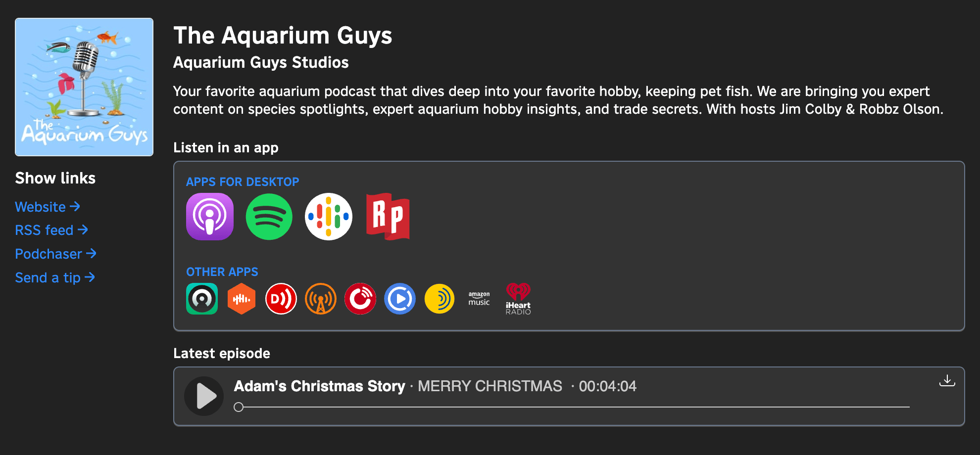Listen on Pocket Casts
Screen dimensions: 980x455
click(x=360, y=299)
